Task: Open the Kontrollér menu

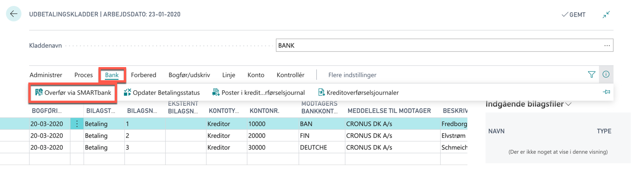Action: coord(290,75)
